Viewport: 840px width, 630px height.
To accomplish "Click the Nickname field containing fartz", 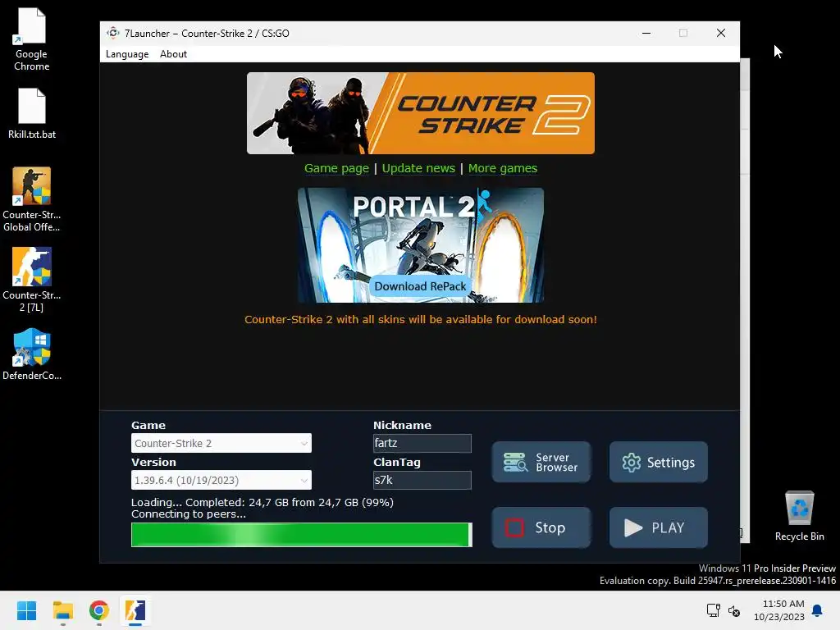I will [422, 443].
